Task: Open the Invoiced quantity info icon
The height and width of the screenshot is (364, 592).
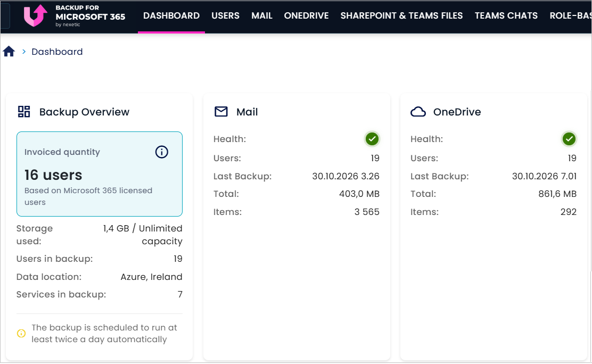Action: tap(162, 152)
